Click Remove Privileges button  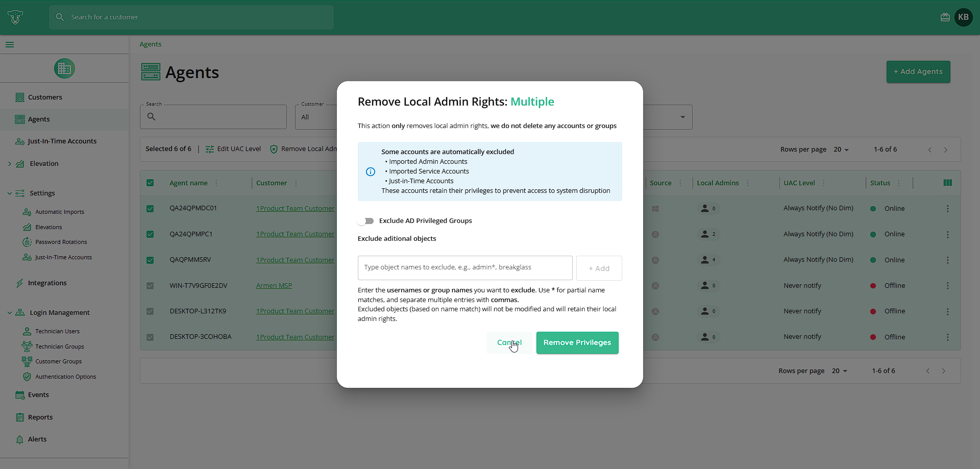(577, 343)
